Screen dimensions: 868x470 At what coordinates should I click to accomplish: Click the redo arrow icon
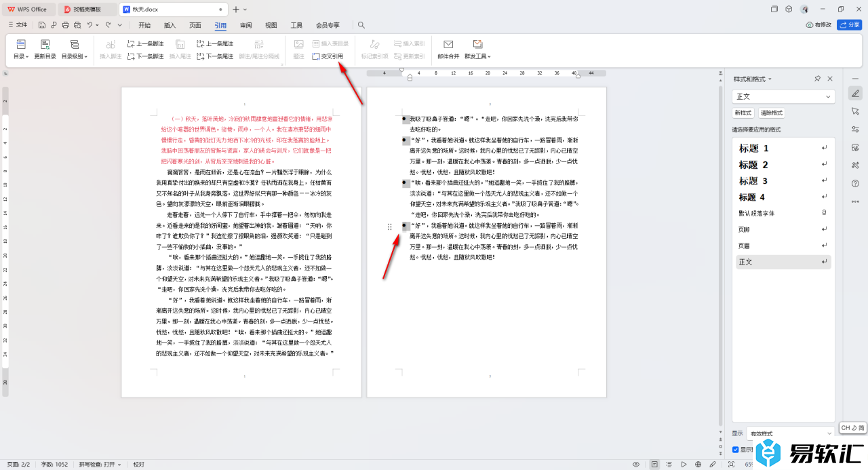108,25
